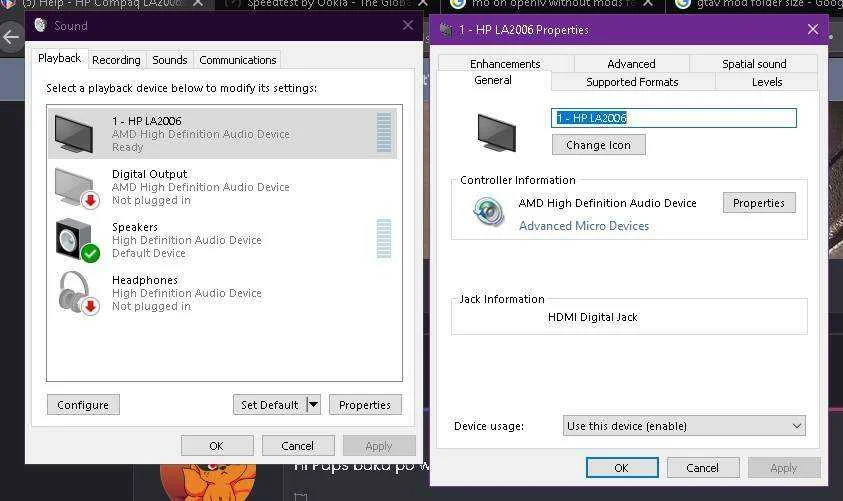This screenshot has height=501, width=843.
Task: Open the Sounds tab
Action: 169,60
